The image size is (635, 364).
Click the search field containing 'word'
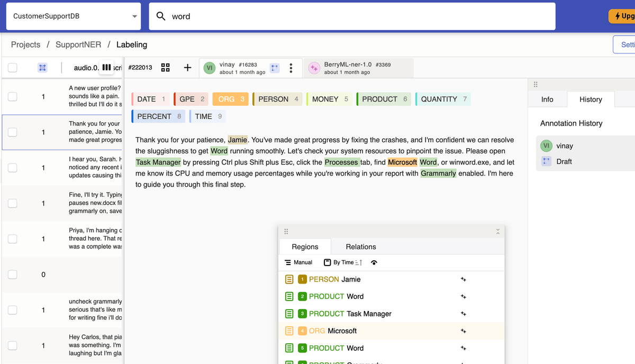tap(360, 16)
